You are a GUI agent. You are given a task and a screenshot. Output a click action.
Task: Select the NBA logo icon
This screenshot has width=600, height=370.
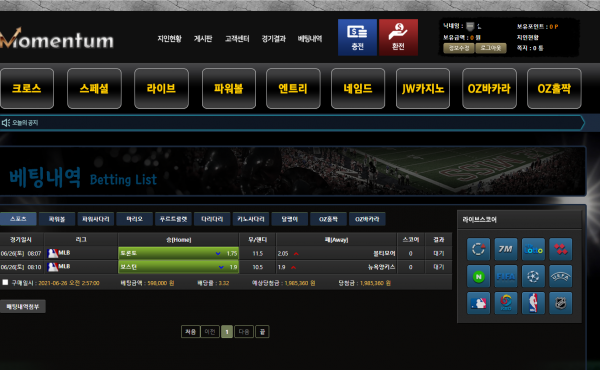(533, 303)
